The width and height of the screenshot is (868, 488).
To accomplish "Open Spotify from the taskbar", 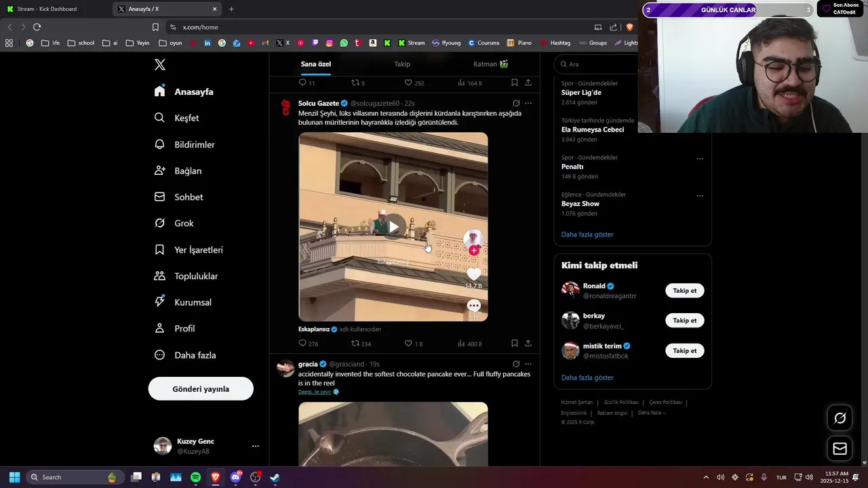I will (195, 477).
